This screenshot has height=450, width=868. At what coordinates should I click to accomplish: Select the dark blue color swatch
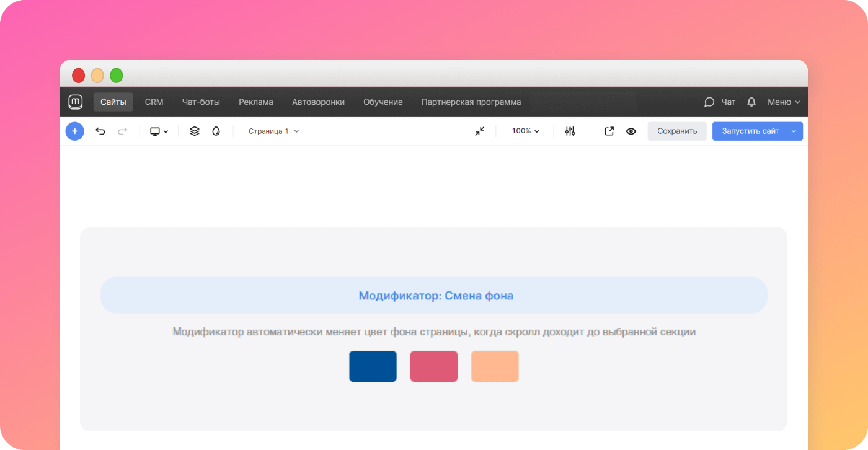373,366
